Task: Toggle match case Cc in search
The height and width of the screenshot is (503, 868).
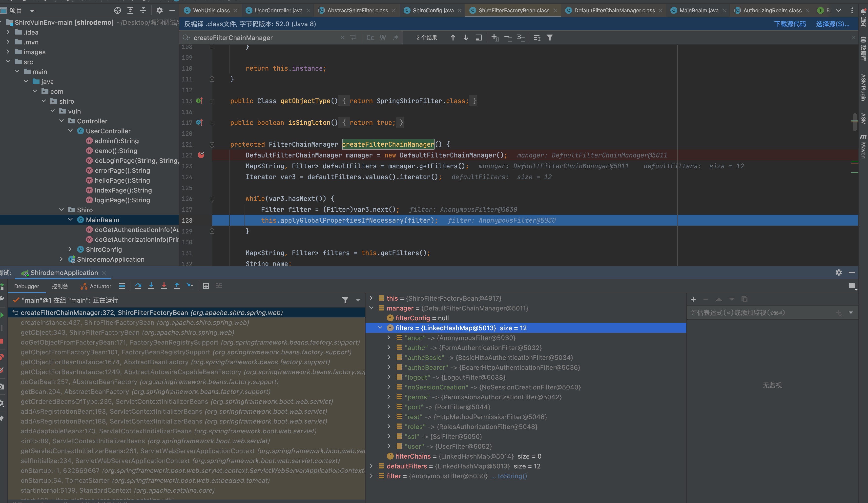Action: pos(370,38)
